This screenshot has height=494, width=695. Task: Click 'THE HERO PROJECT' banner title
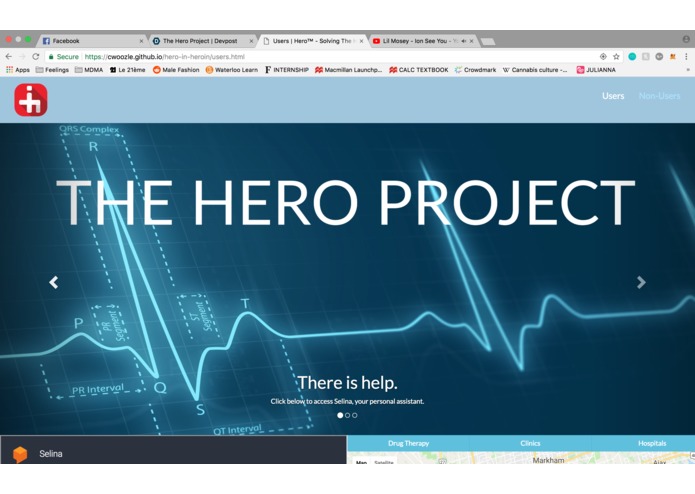[x=346, y=203]
